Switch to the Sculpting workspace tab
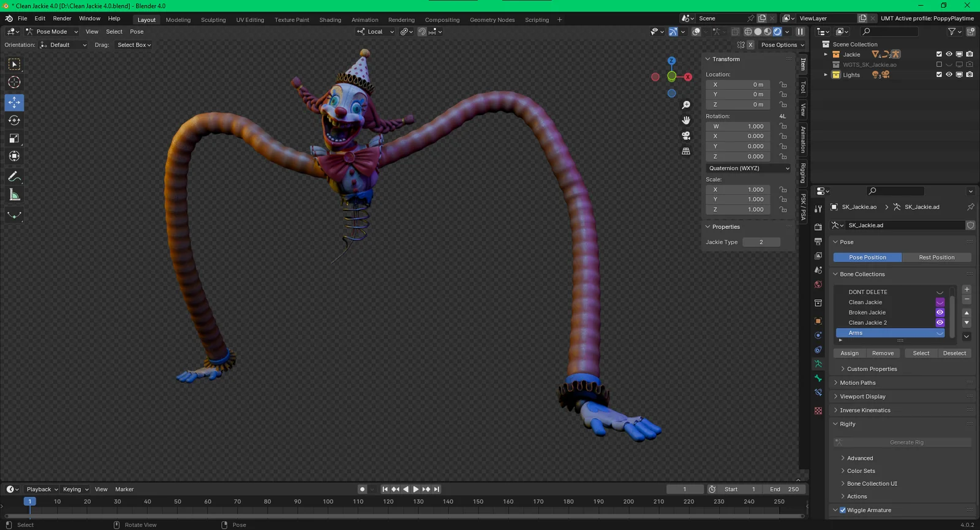 tap(213, 20)
